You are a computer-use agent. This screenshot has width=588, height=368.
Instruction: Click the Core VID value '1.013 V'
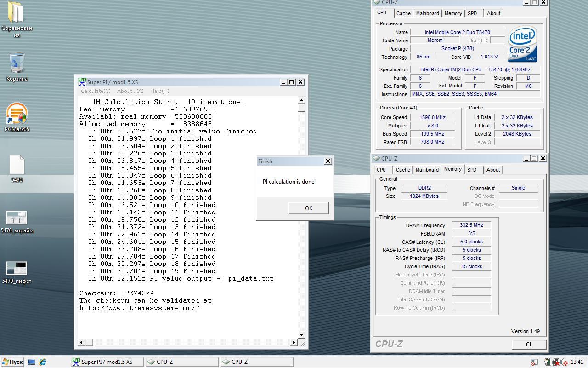tap(489, 57)
